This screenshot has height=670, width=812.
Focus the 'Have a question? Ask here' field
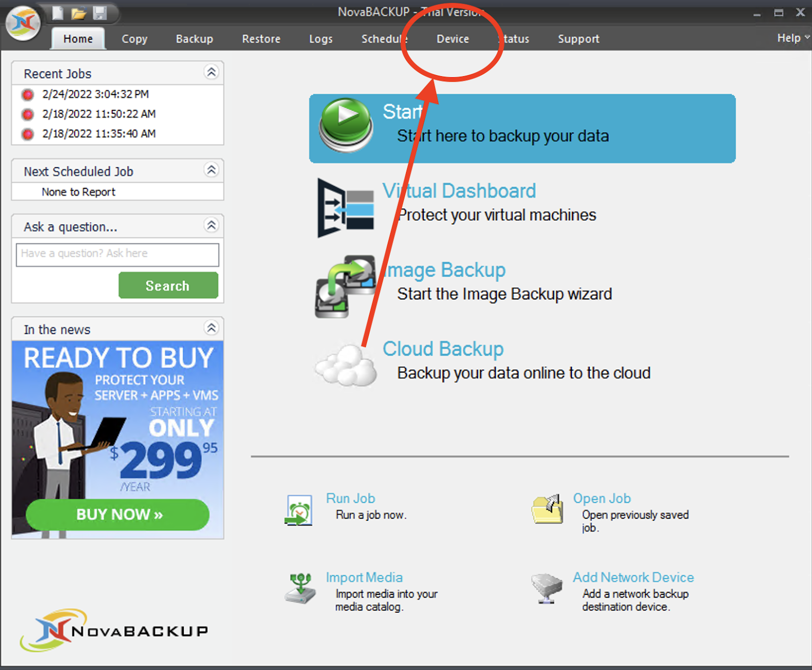pyautogui.click(x=118, y=255)
